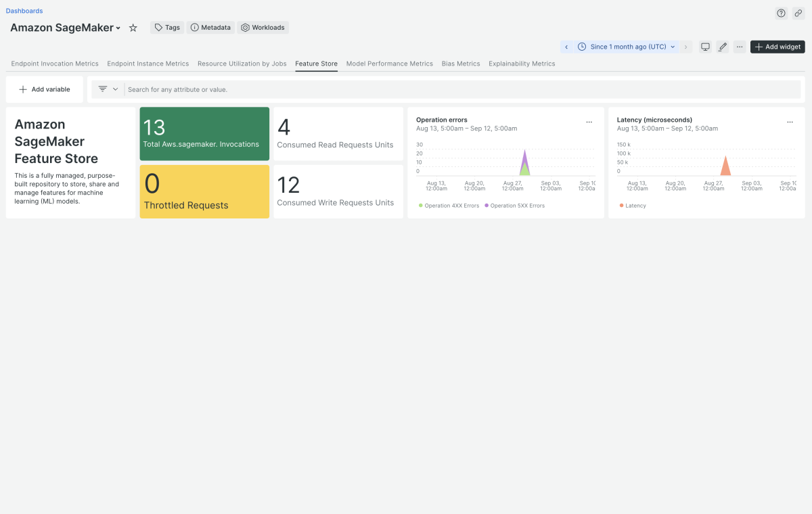The image size is (812, 514).
Task: Toggle Operation 4XX Errors legend series
Action: tap(448, 206)
